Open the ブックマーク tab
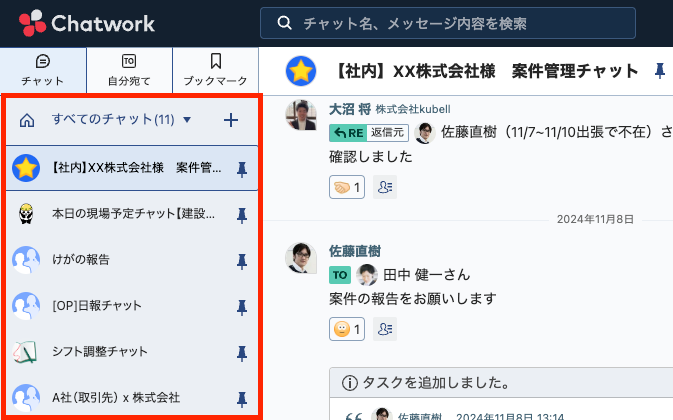The image size is (673, 420). pos(215,70)
